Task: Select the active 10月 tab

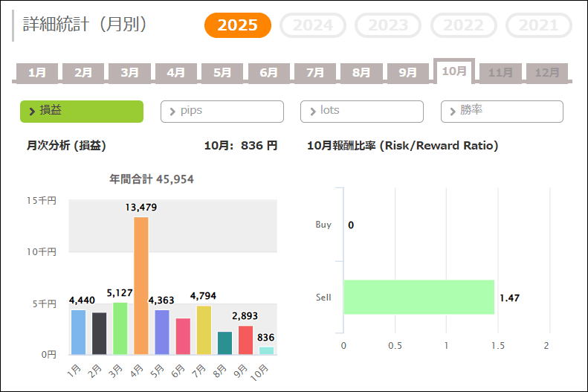Action: tap(454, 71)
